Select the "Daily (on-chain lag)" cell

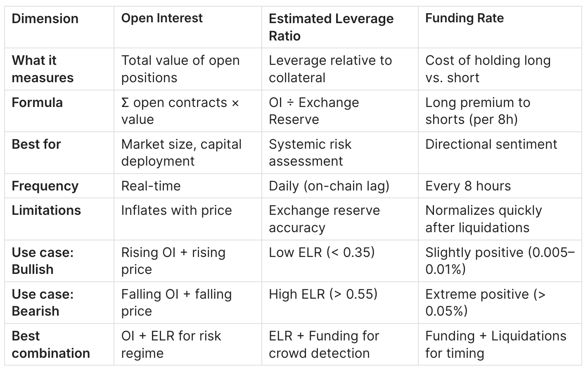pyautogui.click(x=329, y=186)
